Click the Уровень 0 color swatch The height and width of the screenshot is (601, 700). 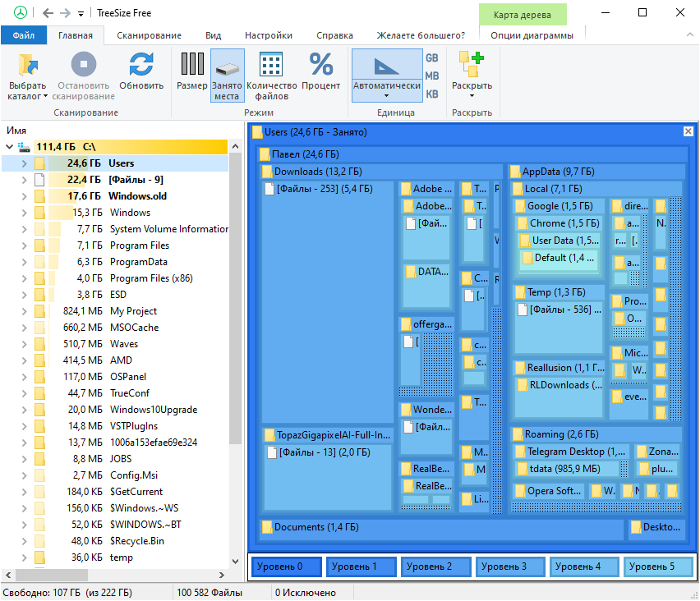(286, 567)
